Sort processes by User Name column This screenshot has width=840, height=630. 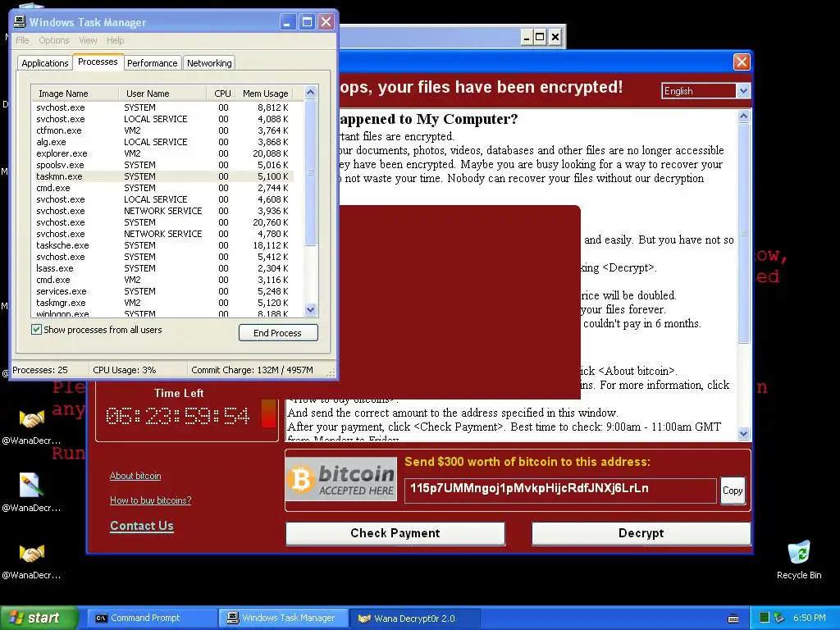tap(162, 94)
